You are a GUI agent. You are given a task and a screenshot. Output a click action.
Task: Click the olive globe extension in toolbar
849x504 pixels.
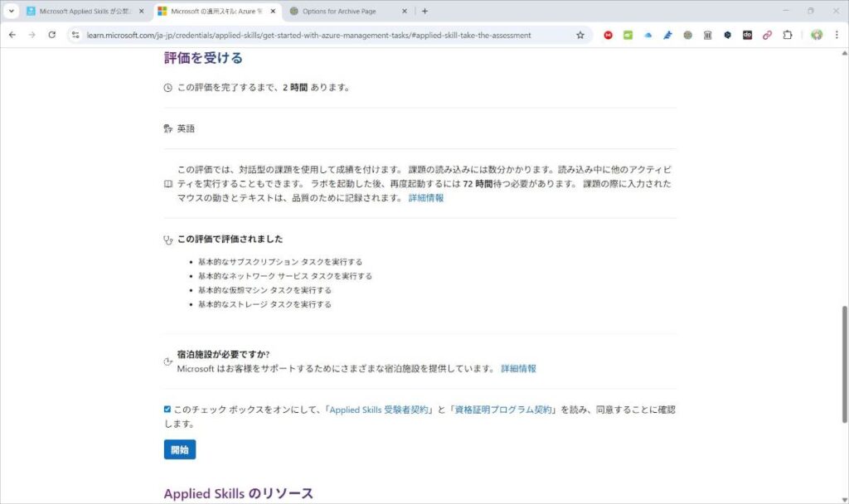687,35
